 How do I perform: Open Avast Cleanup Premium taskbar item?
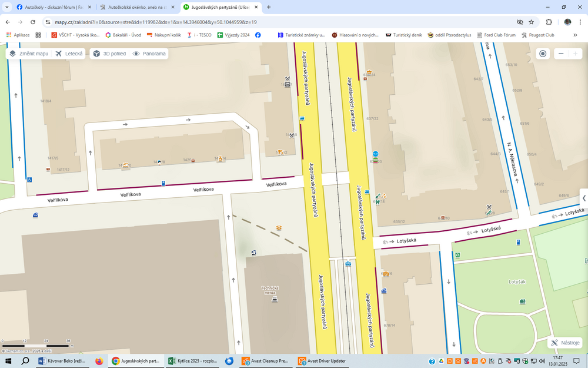[x=266, y=362]
